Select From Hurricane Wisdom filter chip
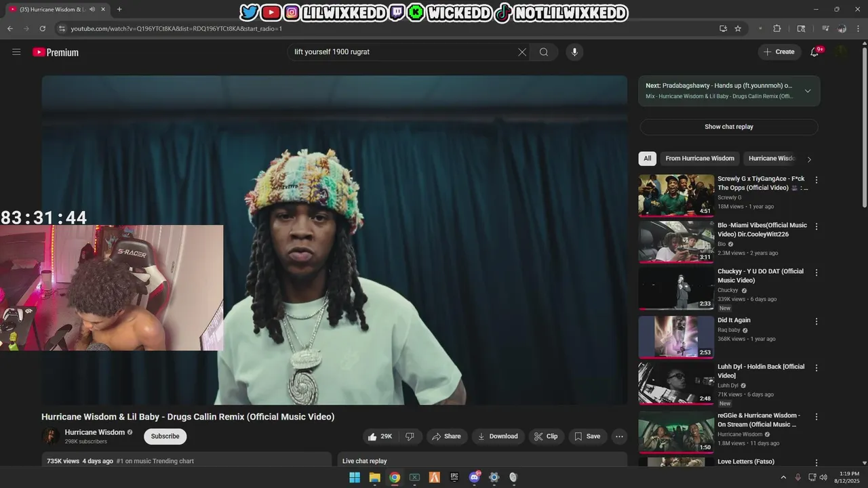 point(700,159)
